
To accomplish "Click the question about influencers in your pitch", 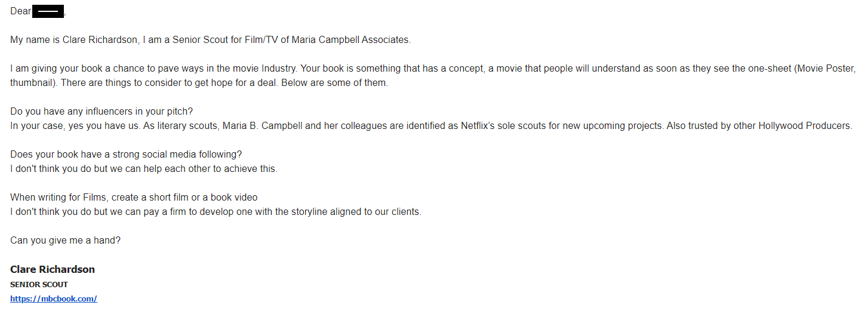I will point(101,112).
